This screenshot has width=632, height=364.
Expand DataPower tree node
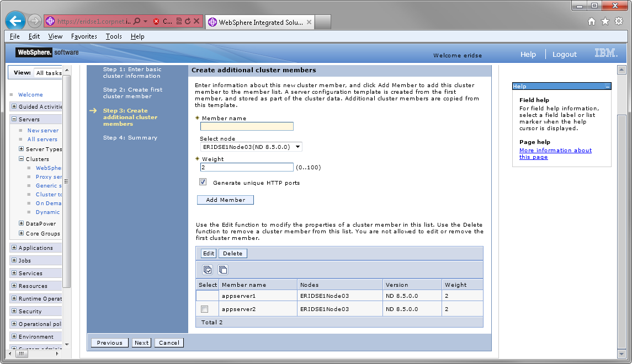(x=22, y=223)
